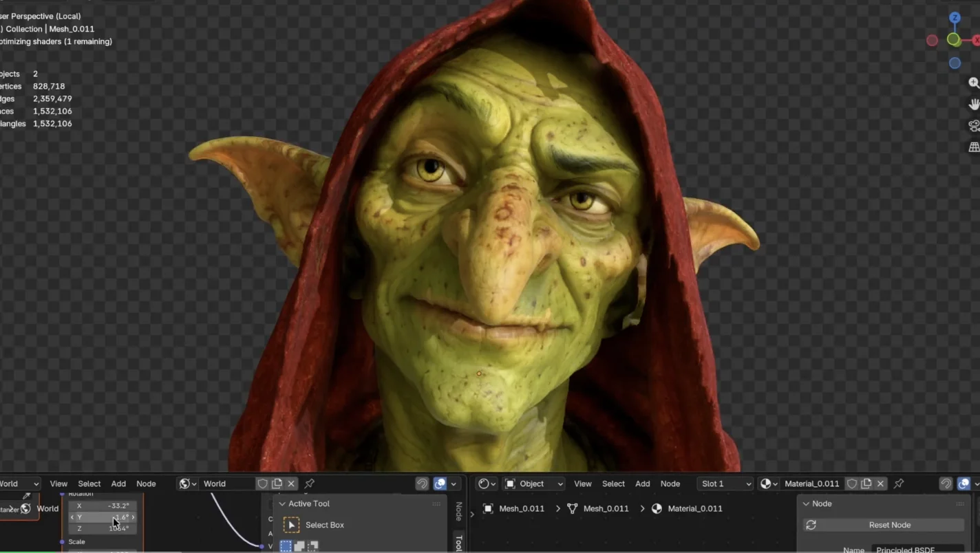This screenshot has width=980, height=553.
Task: Adjust the Rotation Z value field
Action: [103, 528]
